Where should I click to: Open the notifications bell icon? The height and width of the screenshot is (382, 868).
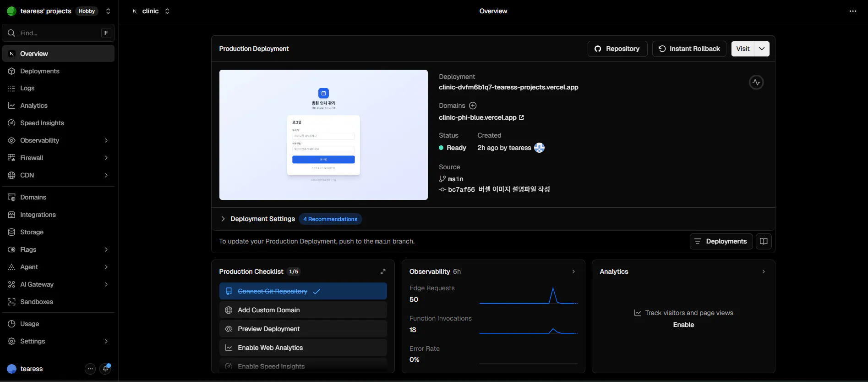tap(106, 369)
